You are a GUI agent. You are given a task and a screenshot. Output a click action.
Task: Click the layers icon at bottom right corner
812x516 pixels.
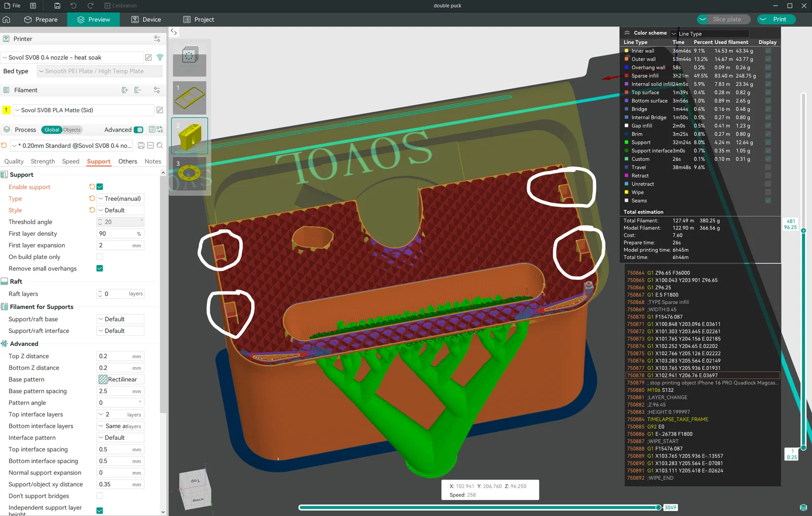pos(803,507)
